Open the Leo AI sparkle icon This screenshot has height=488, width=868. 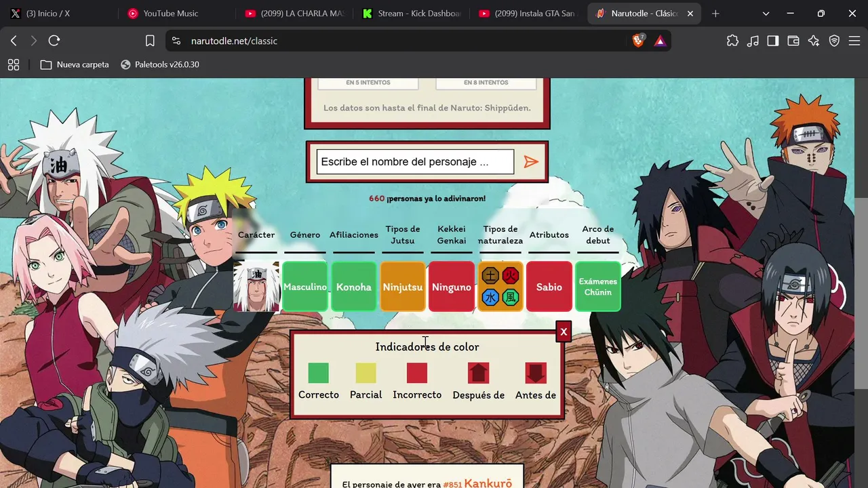click(x=814, y=41)
